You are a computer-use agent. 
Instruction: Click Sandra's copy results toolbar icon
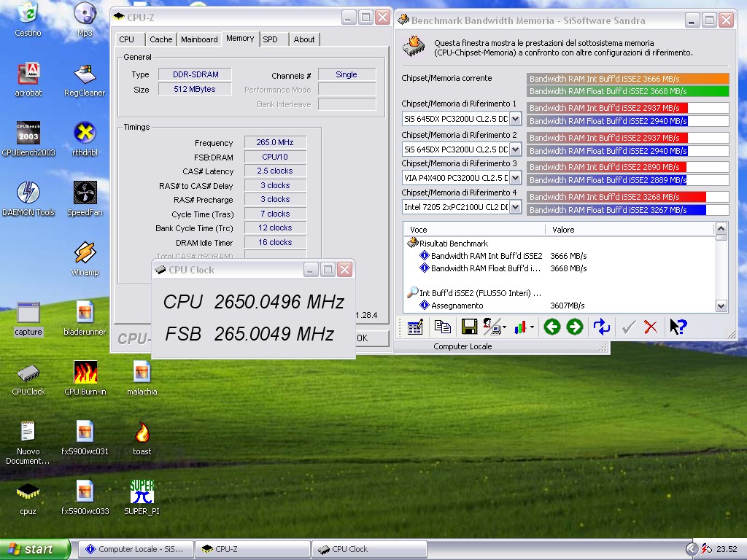[x=443, y=327]
